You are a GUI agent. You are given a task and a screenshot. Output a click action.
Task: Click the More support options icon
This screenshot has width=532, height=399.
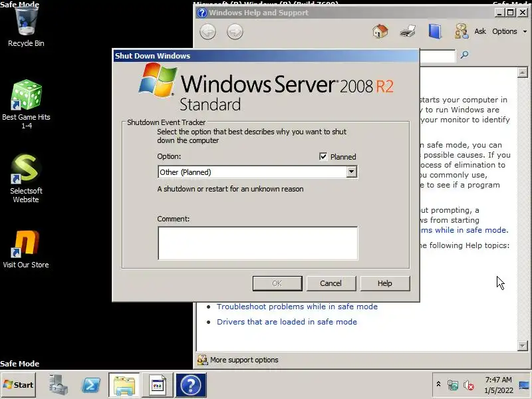[x=203, y=360]
